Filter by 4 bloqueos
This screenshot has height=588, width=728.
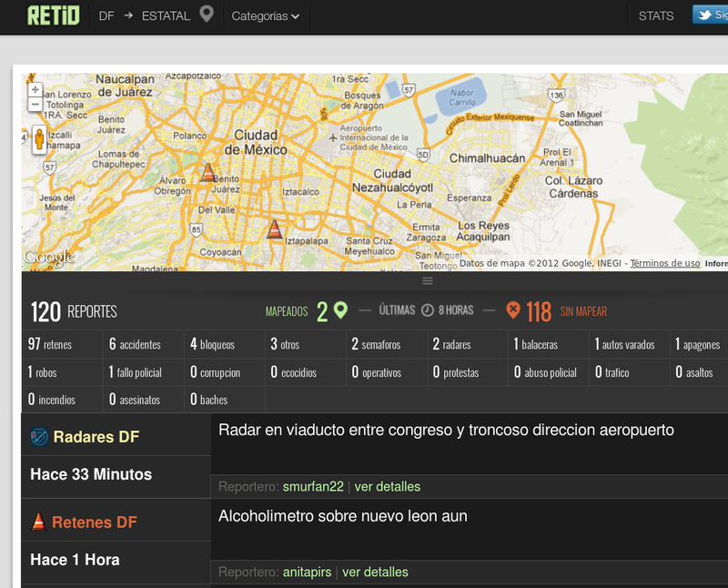[x=225, y=344]
